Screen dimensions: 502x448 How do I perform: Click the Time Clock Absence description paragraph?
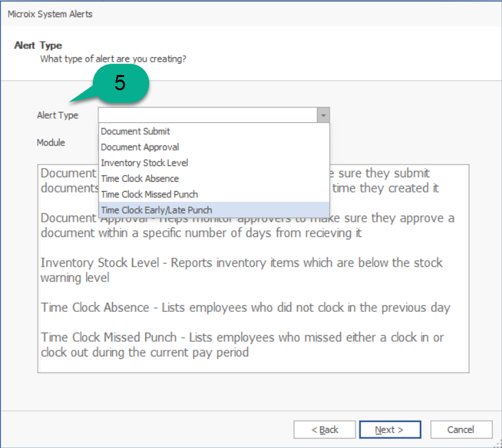pyautogui.click(x=245, y=308)
